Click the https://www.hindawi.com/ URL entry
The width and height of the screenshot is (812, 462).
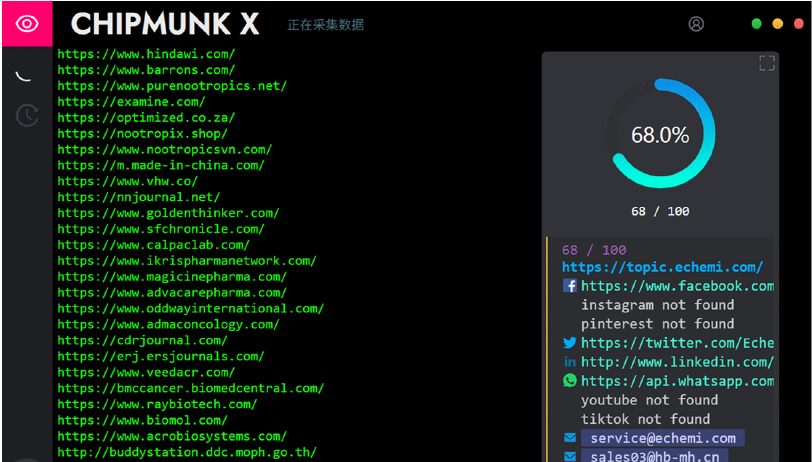[146, 54]
